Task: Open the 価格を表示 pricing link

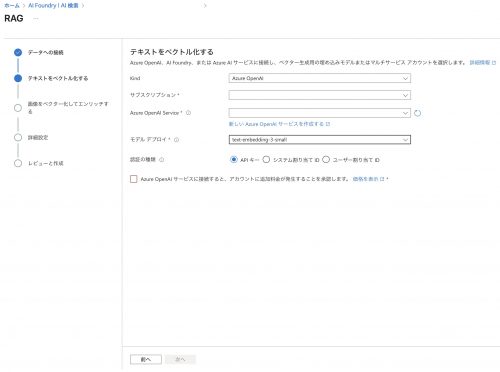Action: (368, 179)
